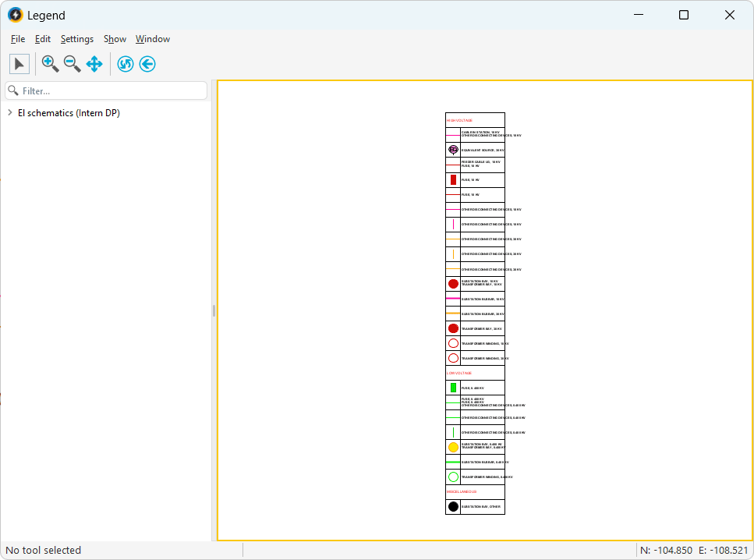Click the Equivalent Source symbol in legend
The height and width of the screenshot is (560, 754).
(x=453, y=150)
